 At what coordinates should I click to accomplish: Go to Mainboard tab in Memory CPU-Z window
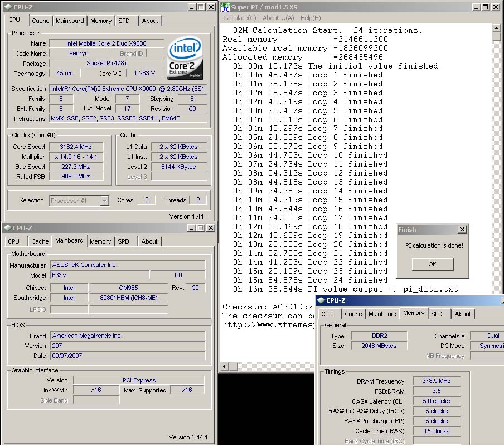pyautogui.click(x=382, y=314)
